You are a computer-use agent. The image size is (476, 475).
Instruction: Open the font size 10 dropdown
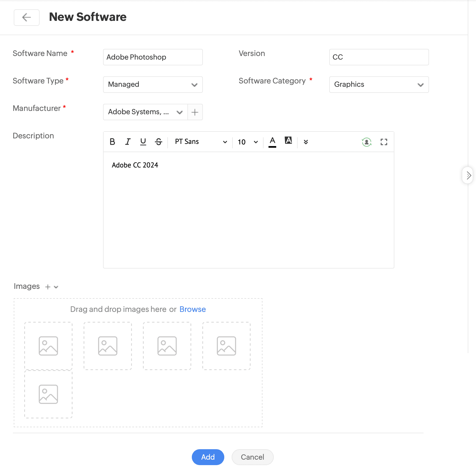(x=247, y=142)
